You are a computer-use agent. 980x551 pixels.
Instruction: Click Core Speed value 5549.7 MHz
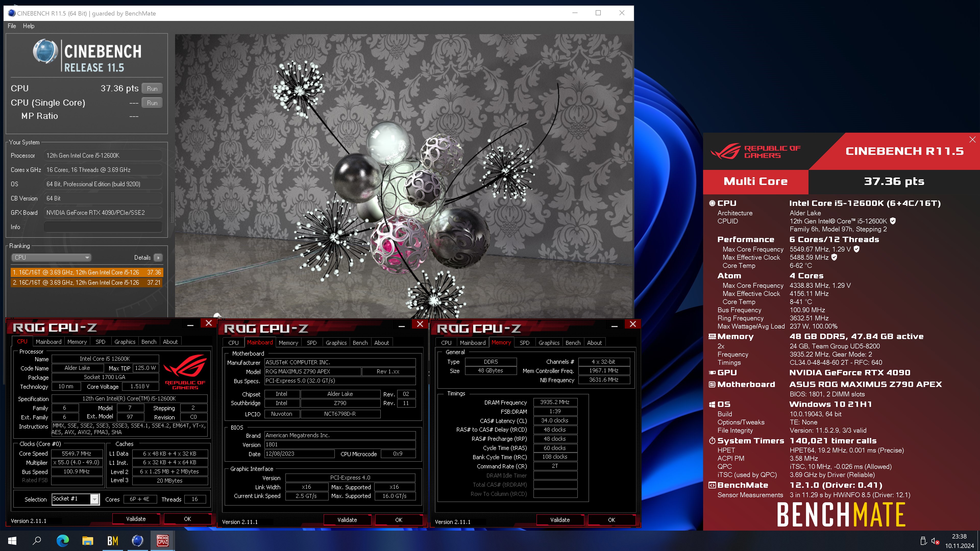coord(77,453)
